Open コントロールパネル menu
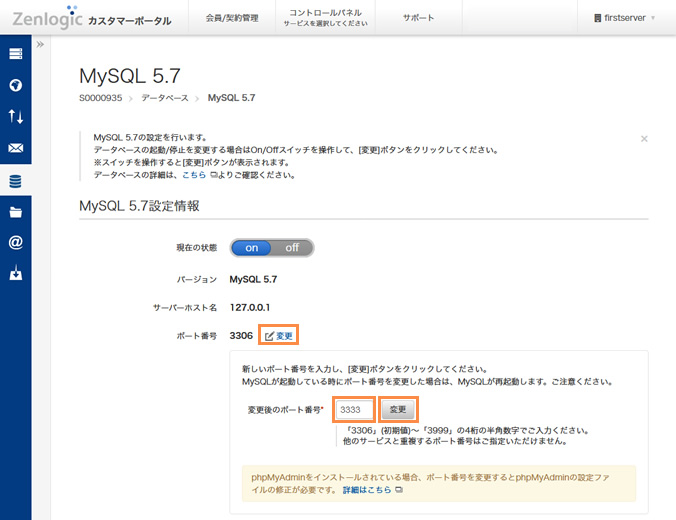The height and width of the screenshot is (520, 676). (x=325, y=17)
